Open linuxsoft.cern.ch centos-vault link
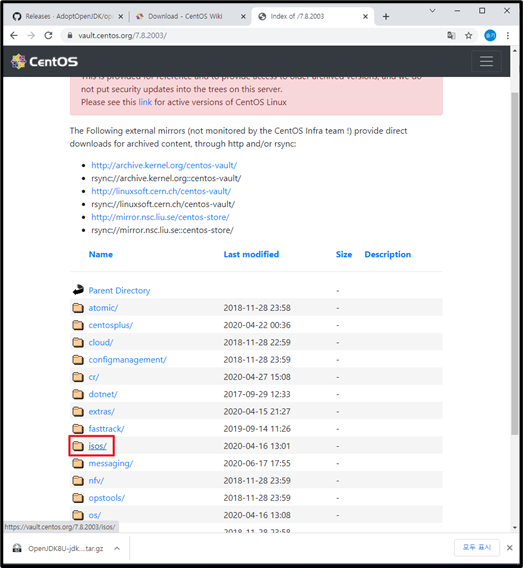Image resolution: width=523 pixels, height=568 pixels. click(161, 191)
